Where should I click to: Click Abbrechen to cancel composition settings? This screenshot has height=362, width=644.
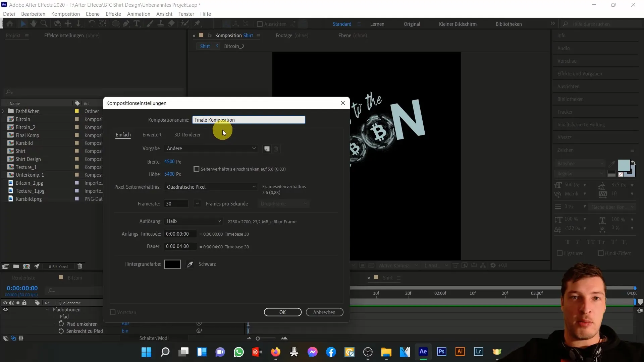tap(324, 312)
